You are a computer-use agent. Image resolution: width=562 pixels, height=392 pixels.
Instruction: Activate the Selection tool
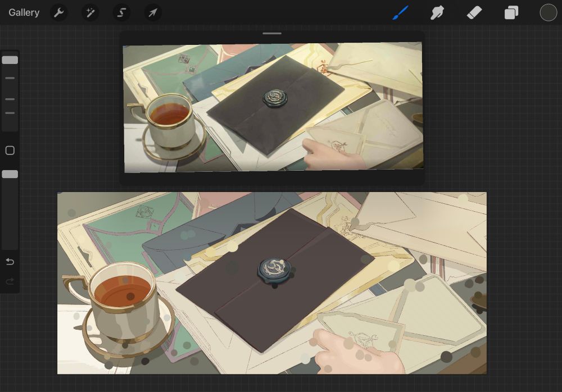(121, 12)
